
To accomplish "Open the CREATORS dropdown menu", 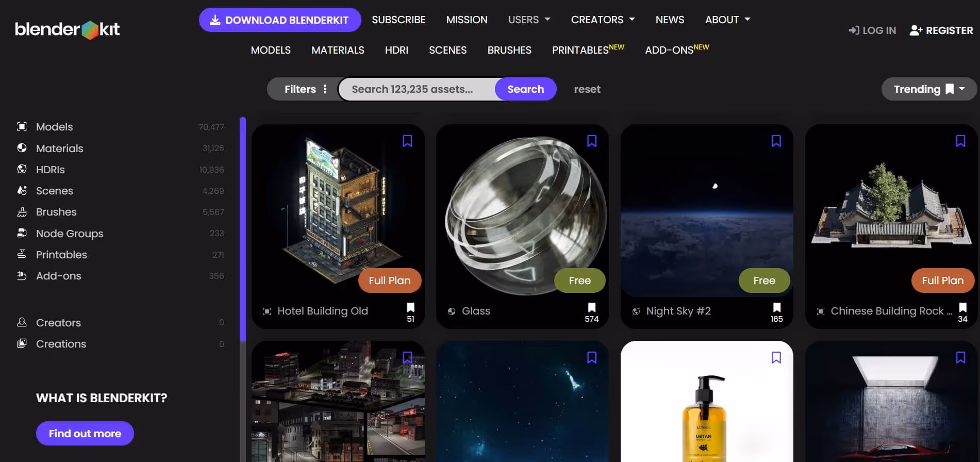I will [x=603, y=20].
